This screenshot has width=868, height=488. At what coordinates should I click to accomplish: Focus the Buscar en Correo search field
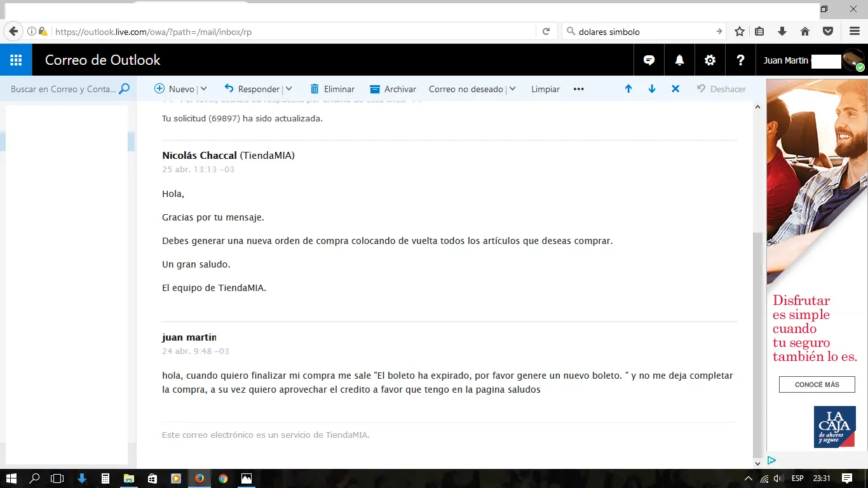pos(64,89)
